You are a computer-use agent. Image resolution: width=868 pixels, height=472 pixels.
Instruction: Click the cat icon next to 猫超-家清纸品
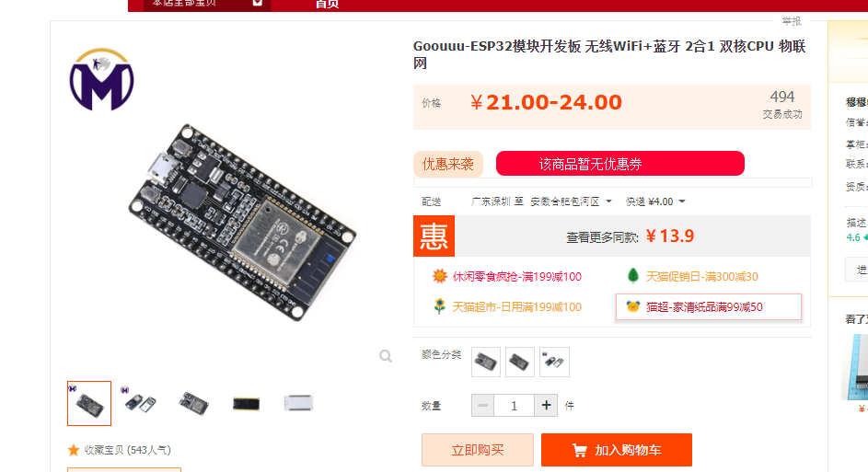[632, 306]
